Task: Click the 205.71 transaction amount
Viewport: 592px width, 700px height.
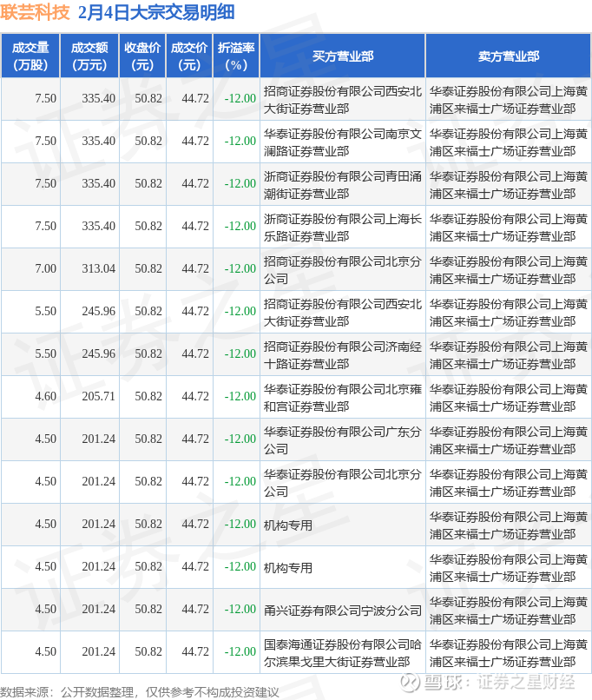Action: pyautogui.click(x=99, y=396)
